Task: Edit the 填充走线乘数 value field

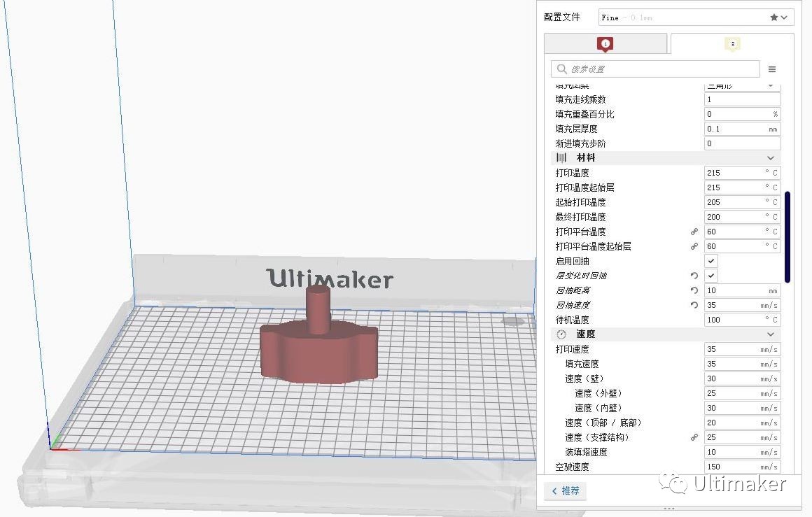Action: click(742, 99)
